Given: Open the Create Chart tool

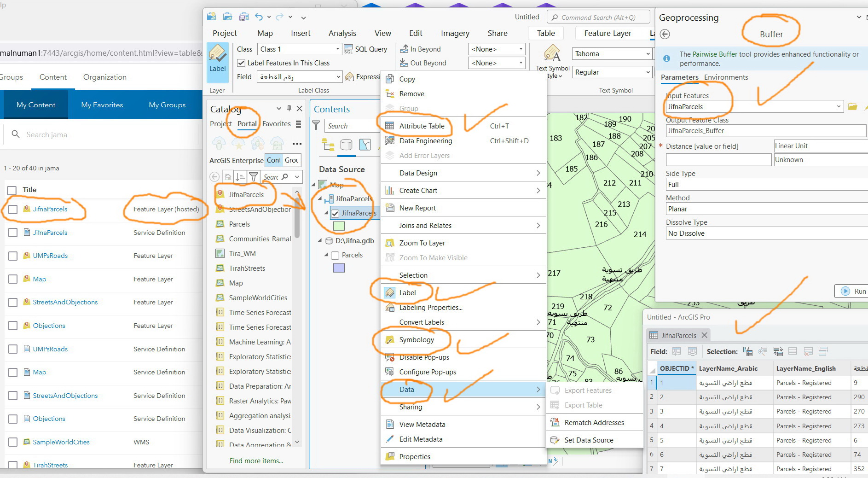Looking at the screenshot, I should click(x=418, y=190).
